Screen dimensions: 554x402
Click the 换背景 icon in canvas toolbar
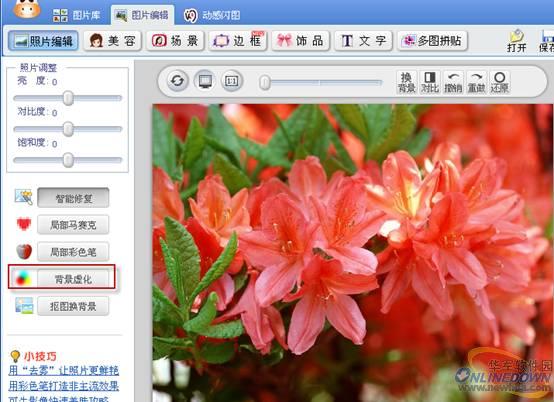(406, 82)
